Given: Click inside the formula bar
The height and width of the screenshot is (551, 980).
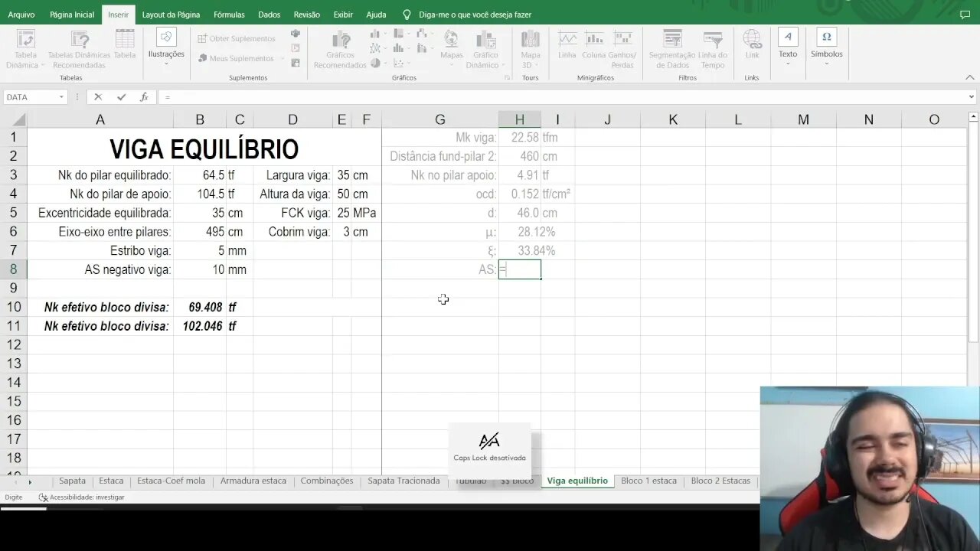Looking at the screenshot, I should [563, 97].
